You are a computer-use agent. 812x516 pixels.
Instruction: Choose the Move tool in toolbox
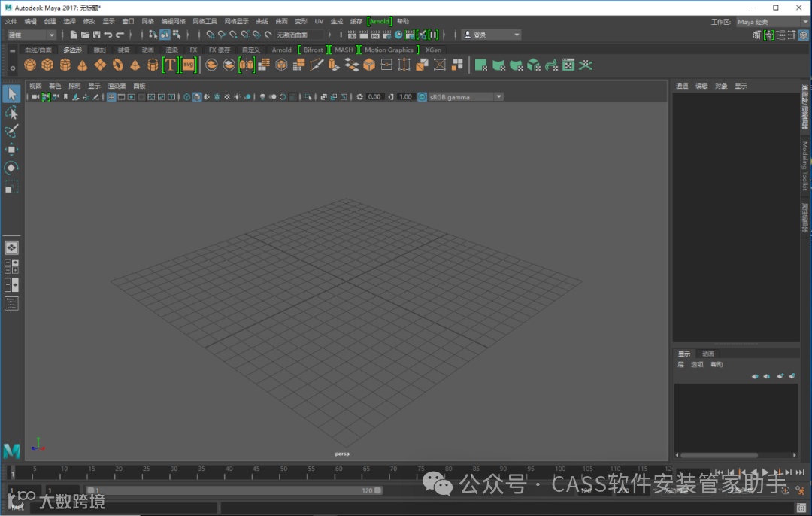[11, 150]
